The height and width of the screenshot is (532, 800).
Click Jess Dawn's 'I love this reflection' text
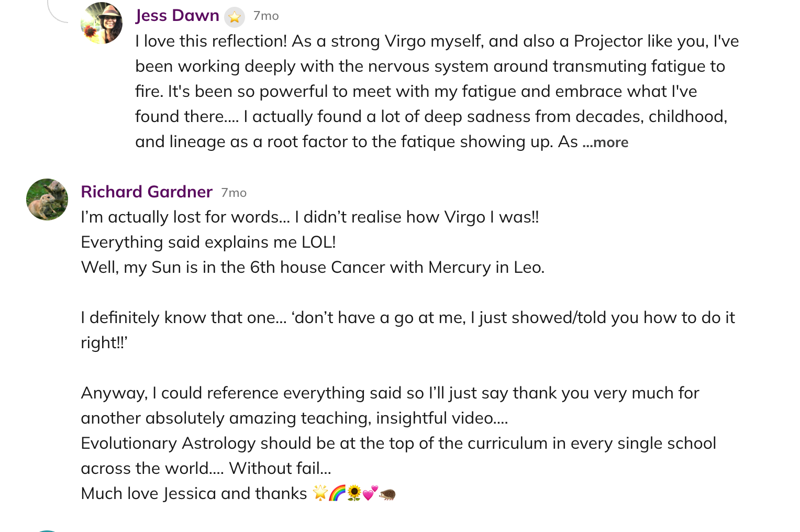210,41
